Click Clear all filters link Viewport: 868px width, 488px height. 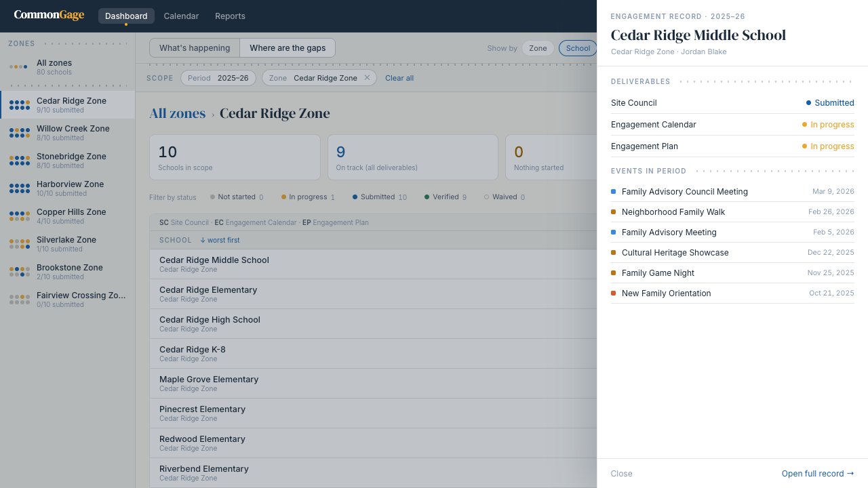[x=399, y=78]
